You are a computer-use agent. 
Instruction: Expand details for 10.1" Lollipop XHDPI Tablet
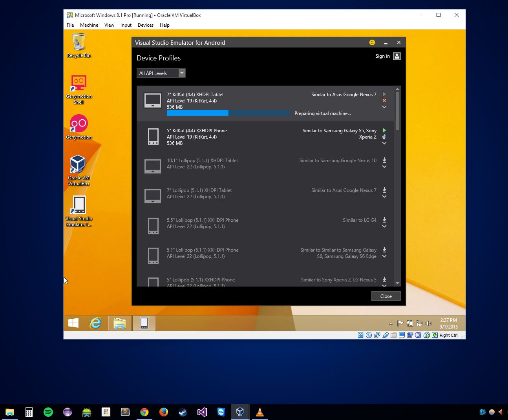(x=384, y=166)
